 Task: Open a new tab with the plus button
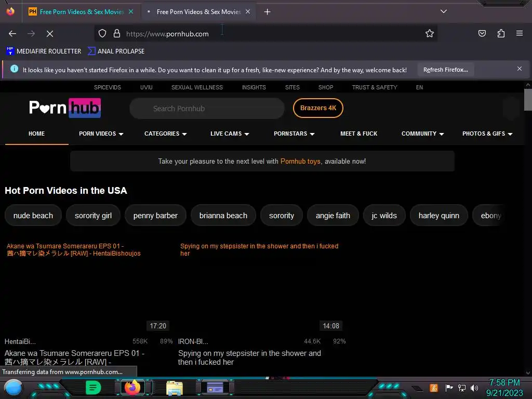coord(268,12)
